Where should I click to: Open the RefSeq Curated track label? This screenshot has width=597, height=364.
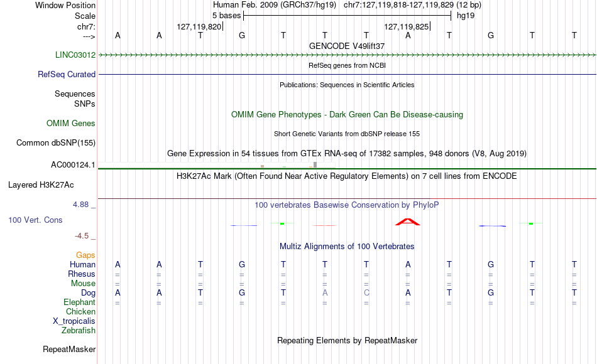click(67, 74)
